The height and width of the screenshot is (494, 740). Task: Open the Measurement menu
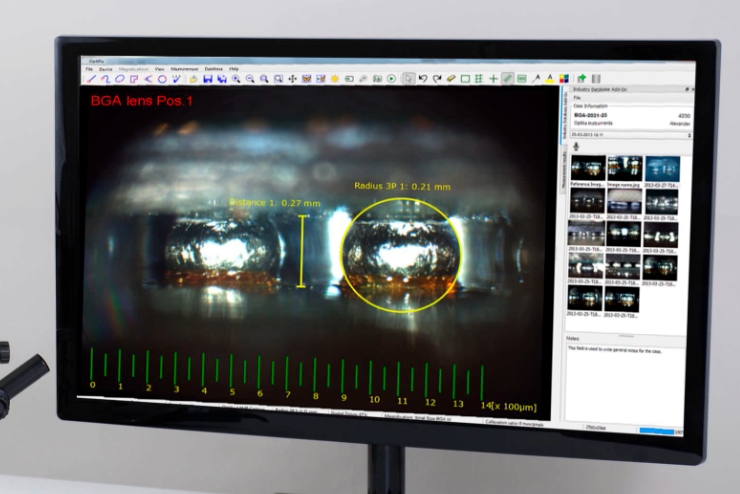[184, 69]
